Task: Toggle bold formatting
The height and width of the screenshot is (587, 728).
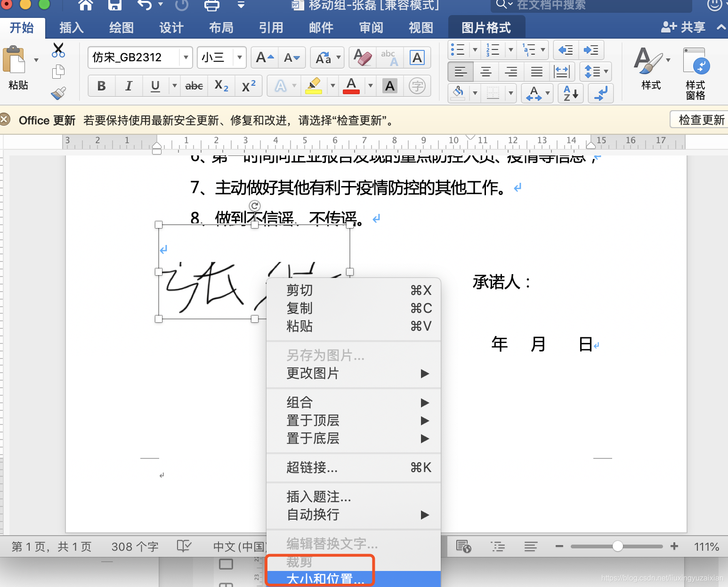Action: (x=101, y=86)
